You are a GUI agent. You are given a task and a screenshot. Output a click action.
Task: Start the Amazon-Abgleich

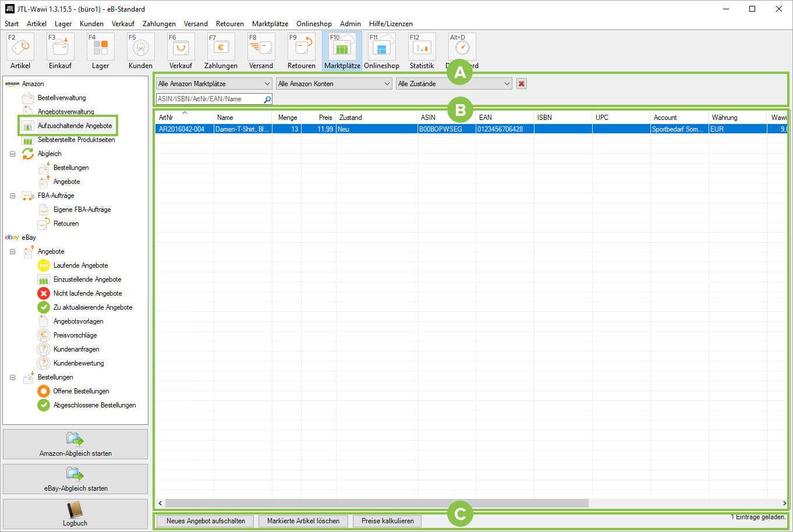point(76,444)
